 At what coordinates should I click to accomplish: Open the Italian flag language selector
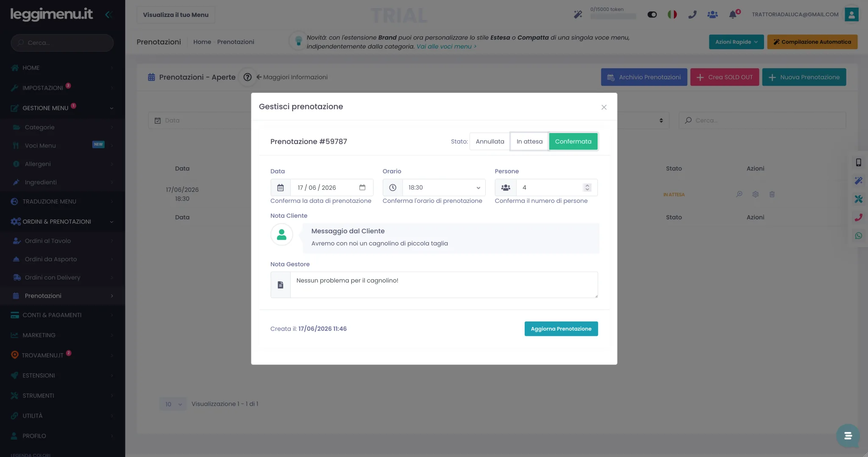(672, 14)
